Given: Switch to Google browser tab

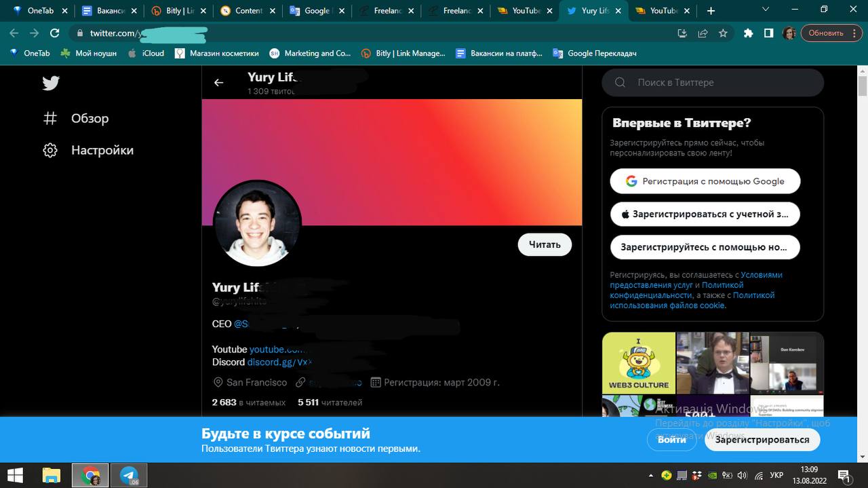Looking at the screenshot, I should [315, 11].
